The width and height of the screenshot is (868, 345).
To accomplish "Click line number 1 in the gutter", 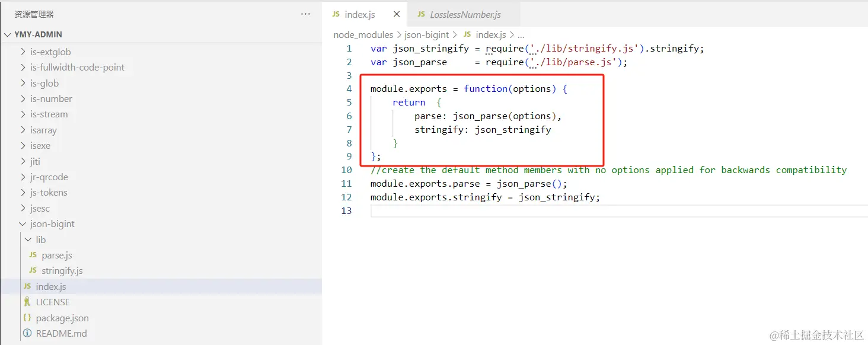I will (349, 49).
